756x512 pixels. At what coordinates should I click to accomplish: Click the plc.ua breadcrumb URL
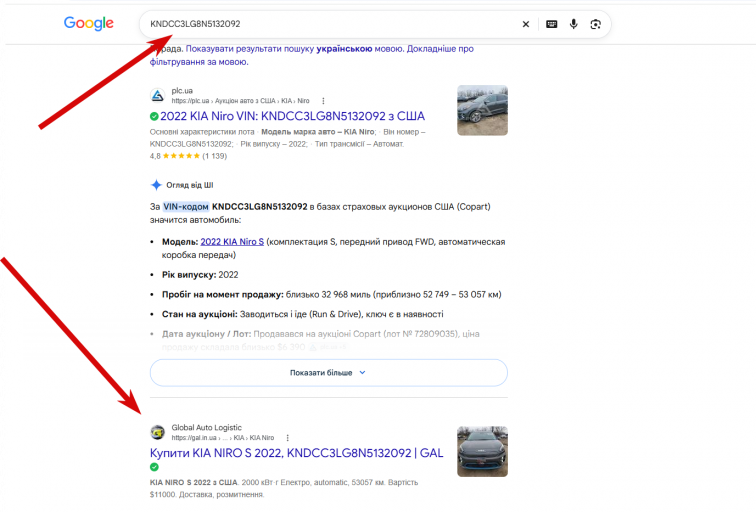[241, 101]
